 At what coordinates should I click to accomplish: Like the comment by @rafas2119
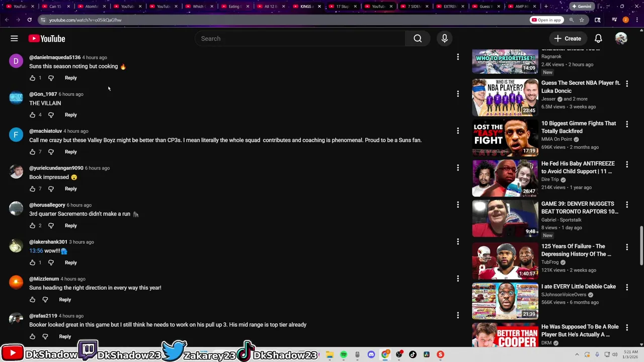(32, 336)
